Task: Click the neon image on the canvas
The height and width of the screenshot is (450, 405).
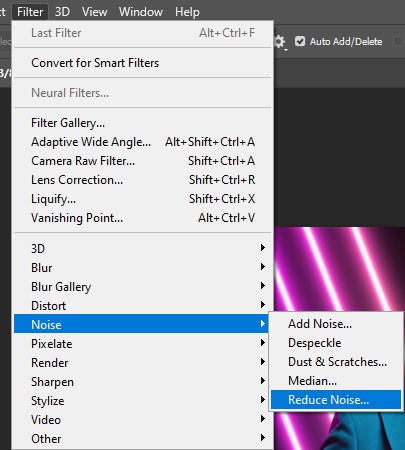Action: (x=339, y=268)
